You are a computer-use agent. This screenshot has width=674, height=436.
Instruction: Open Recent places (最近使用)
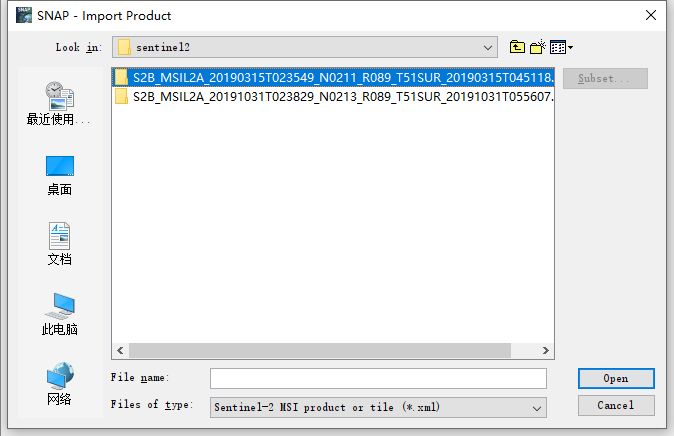point(59,104)
